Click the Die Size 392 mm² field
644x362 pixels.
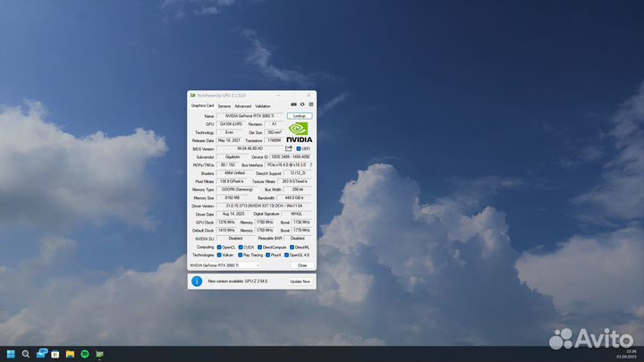(x=274, y=132)
